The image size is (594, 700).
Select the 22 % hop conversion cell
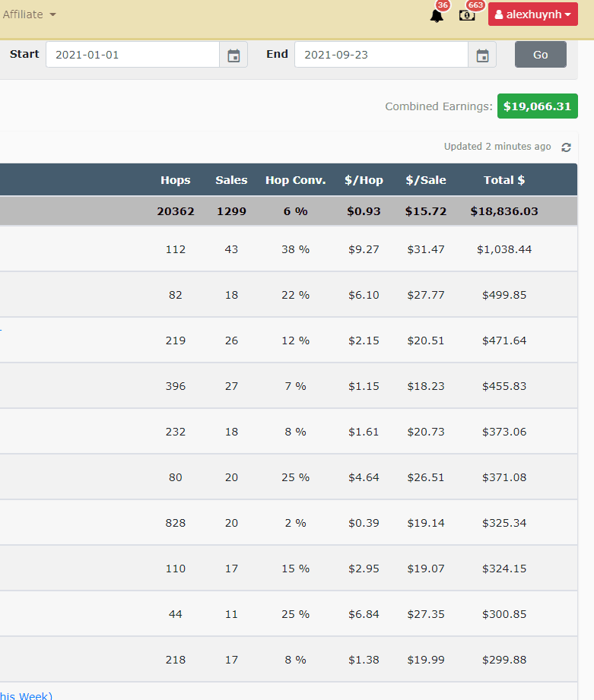(x=296, y=295)
